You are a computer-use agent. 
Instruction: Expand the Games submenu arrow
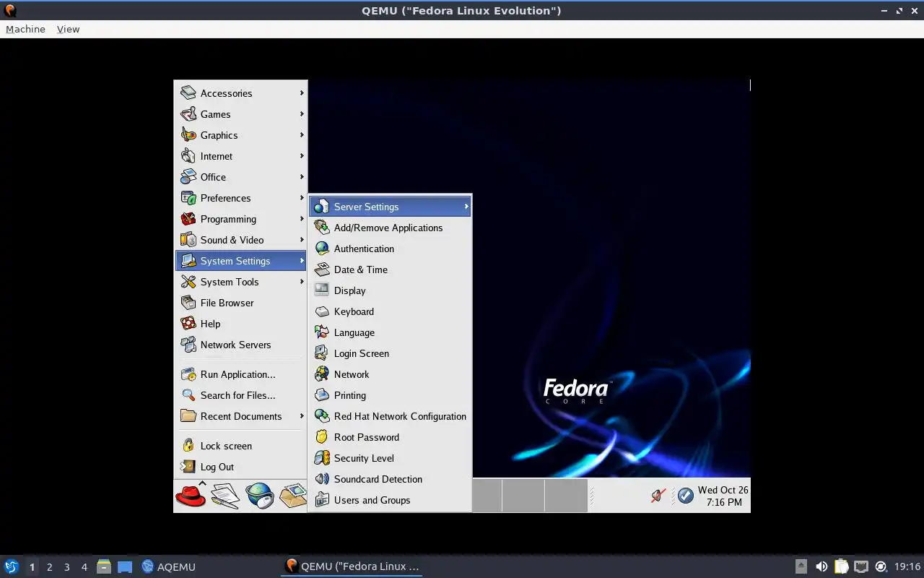click(302, 114)
